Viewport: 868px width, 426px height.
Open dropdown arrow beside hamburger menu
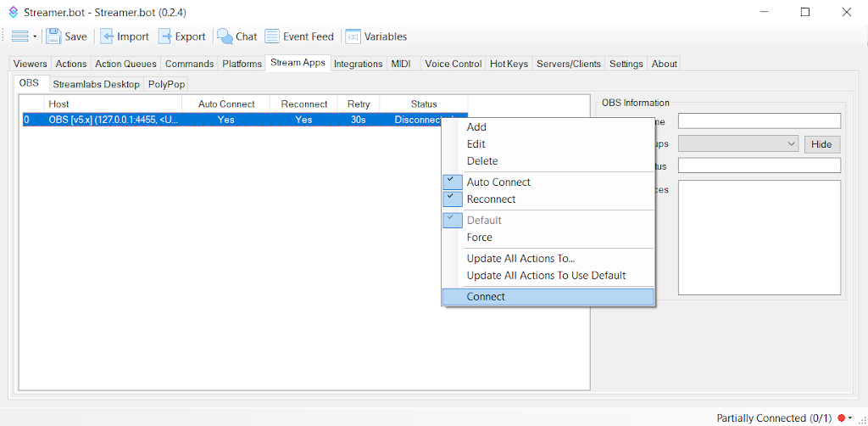pyautogui.click(x=35, y=36)
